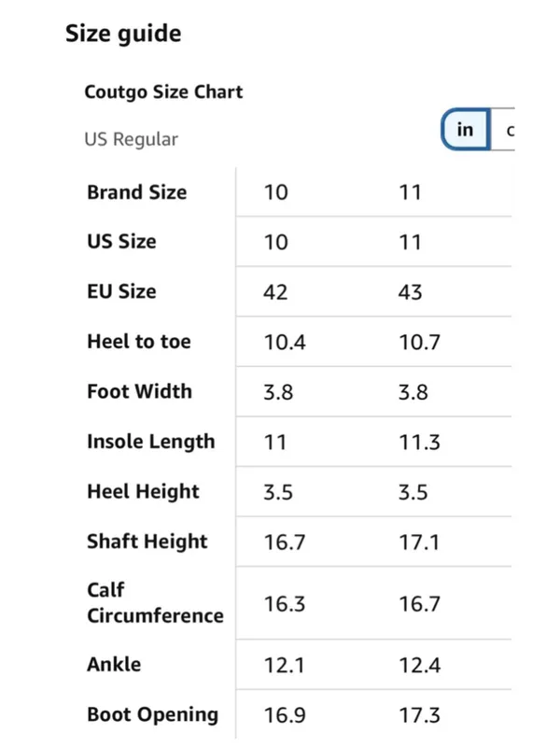Click Shaft Height value 16.7
Viewport: 560px width, 747px height.
pyautogui.click(x=285, y=543)
